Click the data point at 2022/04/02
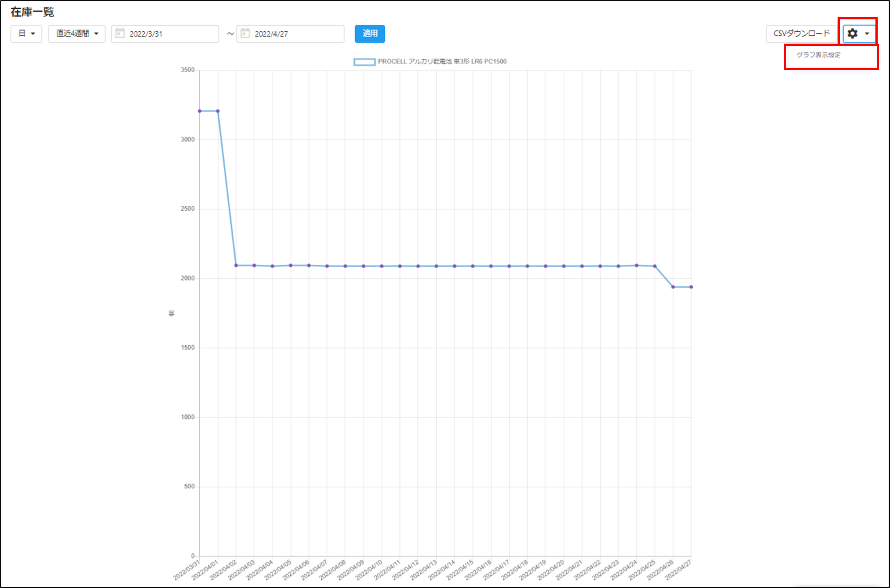The image size is (890, 588). 236,266
